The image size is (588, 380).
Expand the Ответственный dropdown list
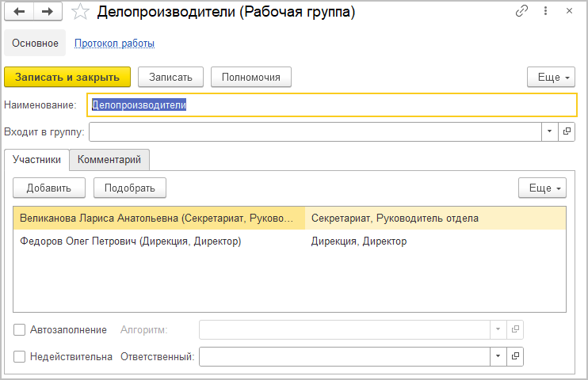(x=498, y=357)
